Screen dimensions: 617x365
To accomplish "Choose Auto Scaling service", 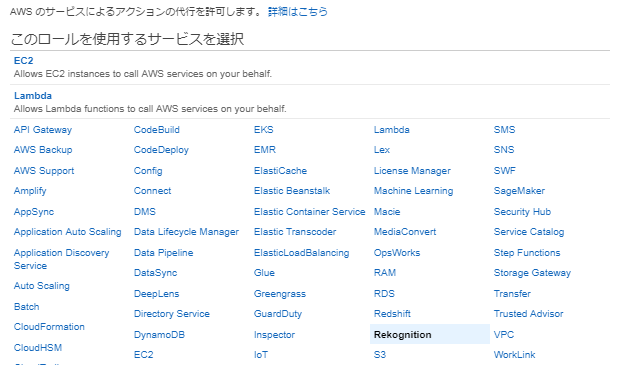I will [x=42, y=286].
